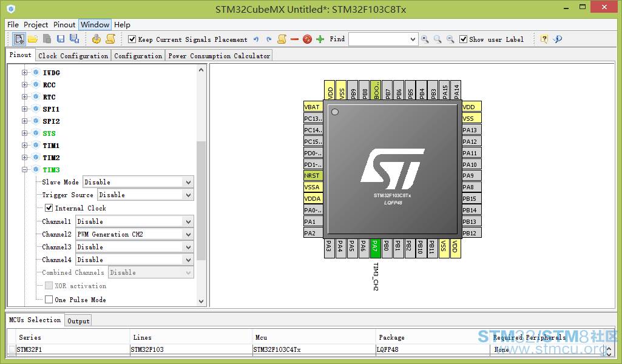Screen dimensions: 622x364
Task: Toggle Keep Current Signals Placement checkbox
Action: (132, 39)
